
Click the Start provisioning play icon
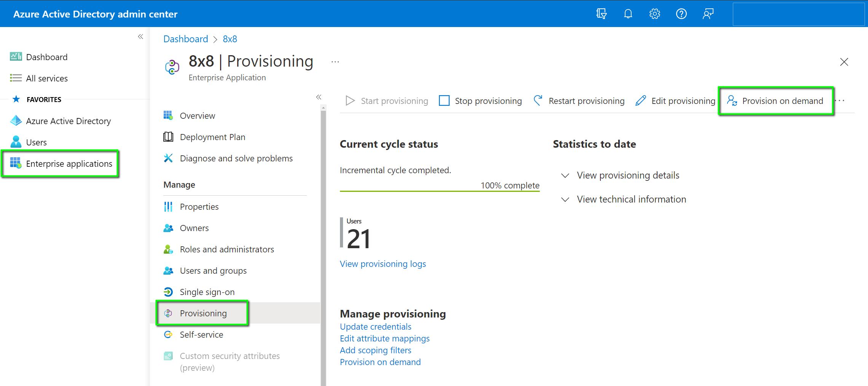coord(350,100)
